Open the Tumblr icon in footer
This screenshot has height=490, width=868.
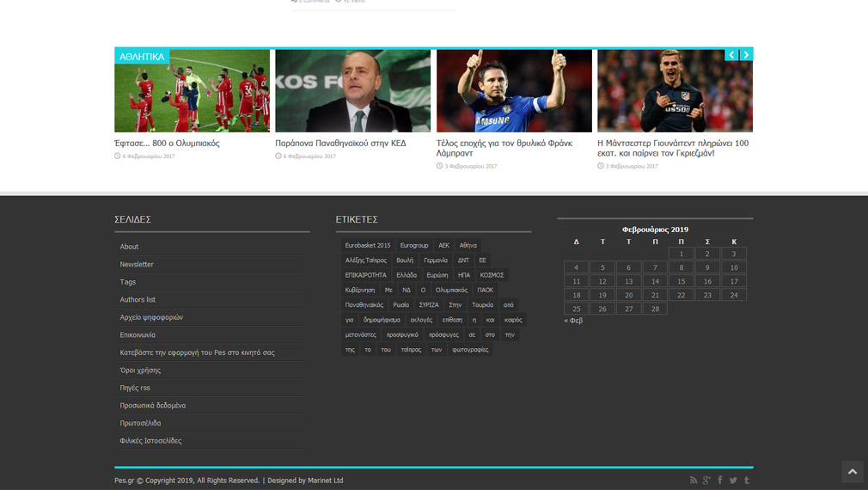pos(746,480)
